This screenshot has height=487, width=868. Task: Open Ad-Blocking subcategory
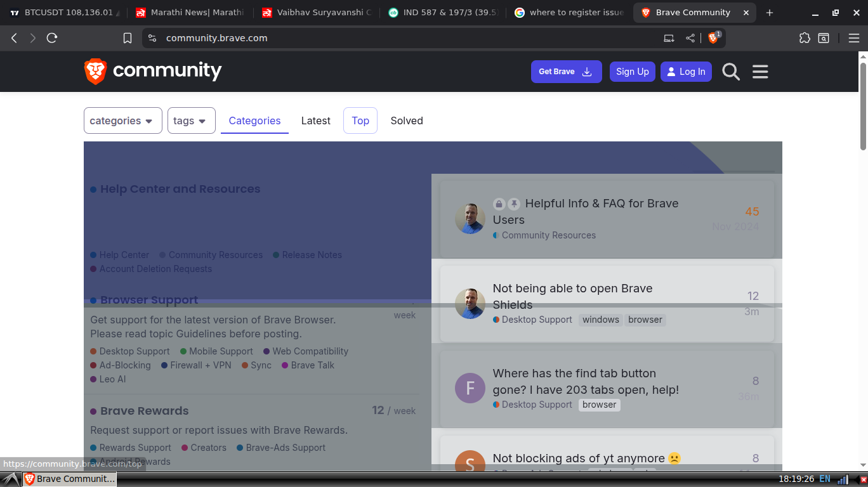pos(125,365)
